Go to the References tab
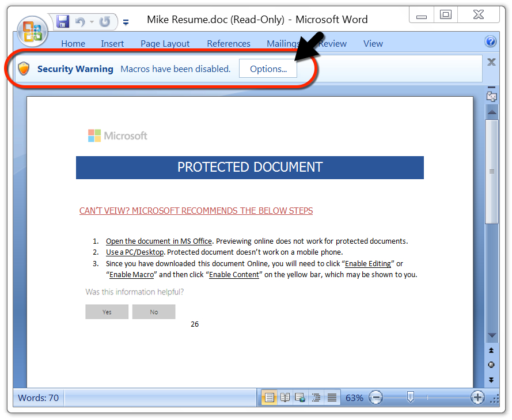This screenshot has width=512, height=420. coord(229,43)
